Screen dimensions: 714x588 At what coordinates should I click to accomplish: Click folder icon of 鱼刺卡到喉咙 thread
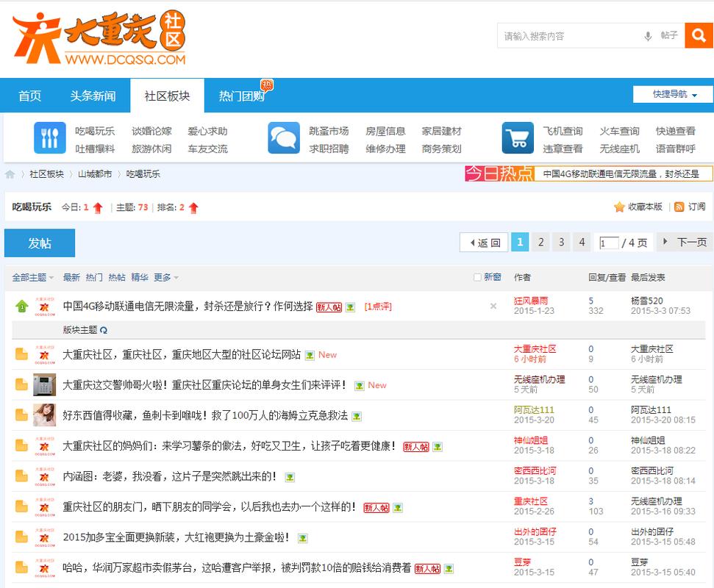(21, 415)
